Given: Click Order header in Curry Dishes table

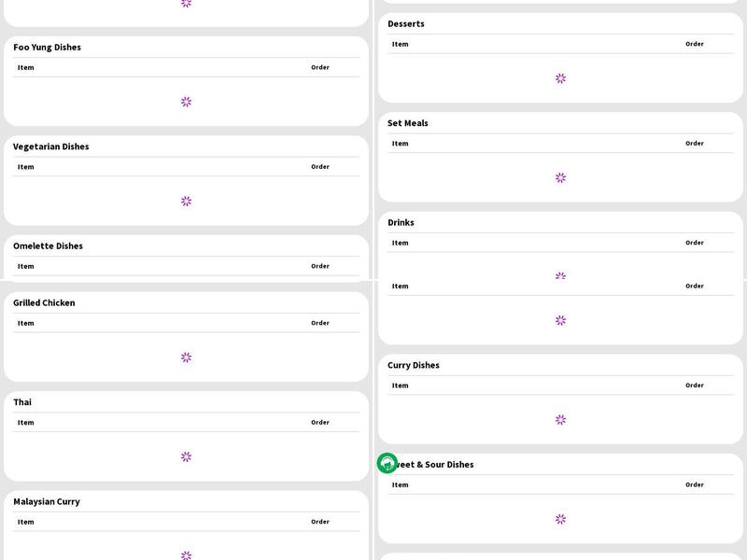Looking at the screenshot, I should pyautogui.click(x=694, y=385).
